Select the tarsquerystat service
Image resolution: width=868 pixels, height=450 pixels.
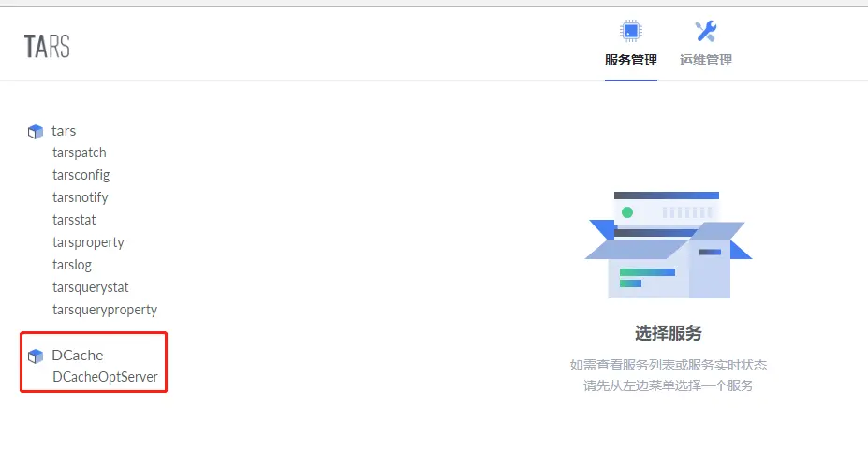pyautogui.click(x=90, y=287)
